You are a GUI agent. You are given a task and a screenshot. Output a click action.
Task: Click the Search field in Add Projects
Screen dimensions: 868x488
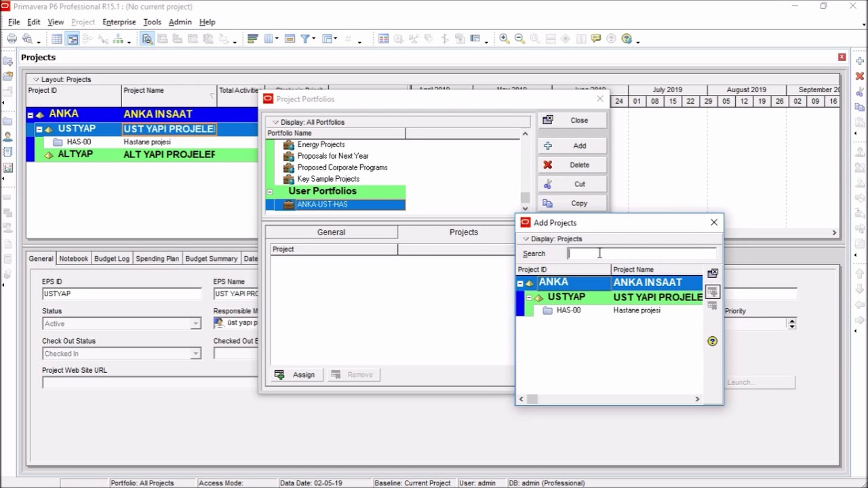pyautogui.click(x=642, y=253)
